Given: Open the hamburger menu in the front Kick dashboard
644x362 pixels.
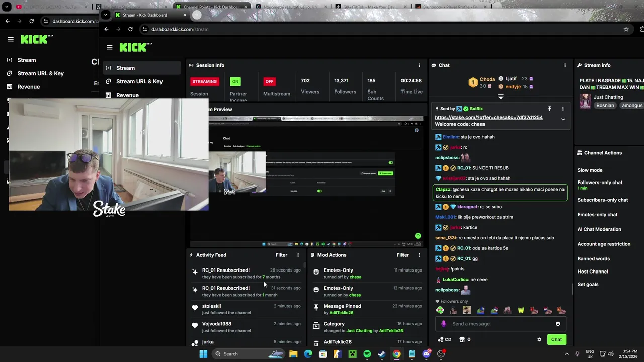Looking at the screenshot, I should pos(109,47).
